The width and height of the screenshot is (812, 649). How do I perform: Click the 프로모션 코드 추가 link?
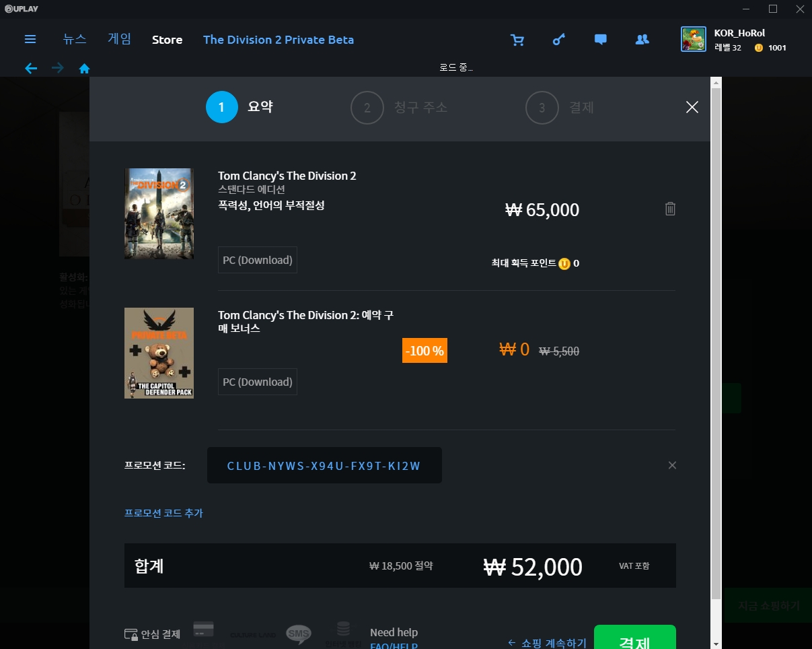coord(163,513)
